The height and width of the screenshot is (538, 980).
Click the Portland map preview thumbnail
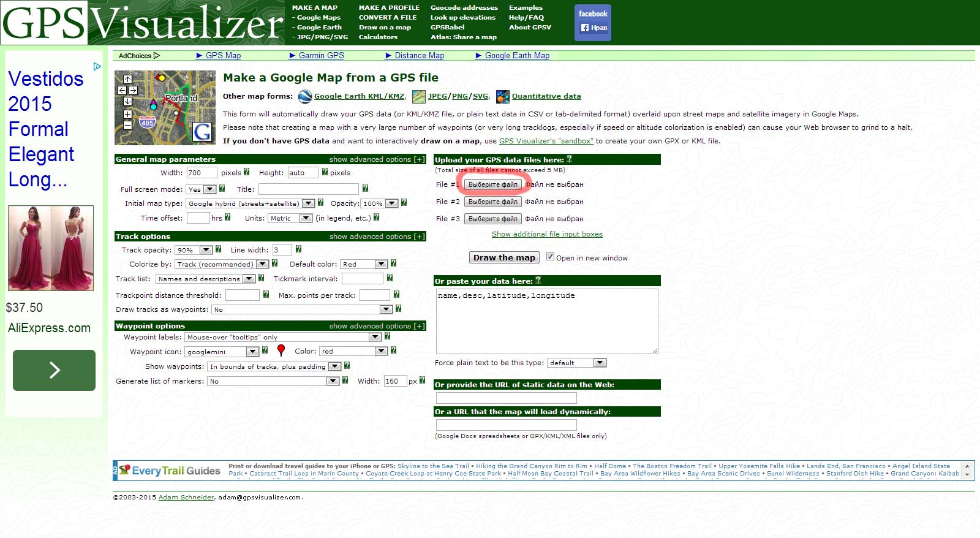[165, 107]
